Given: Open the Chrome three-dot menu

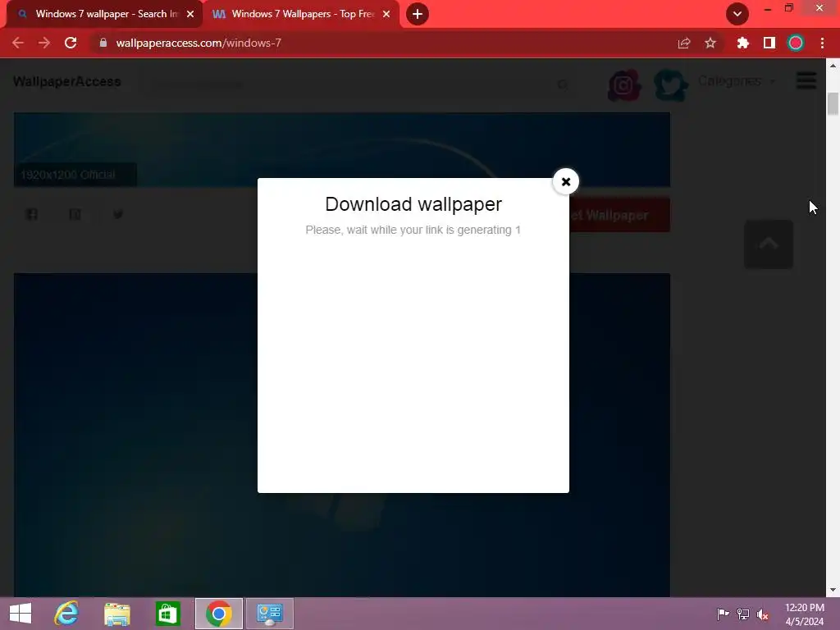Looking at the screenshot, I should [822, 43].
